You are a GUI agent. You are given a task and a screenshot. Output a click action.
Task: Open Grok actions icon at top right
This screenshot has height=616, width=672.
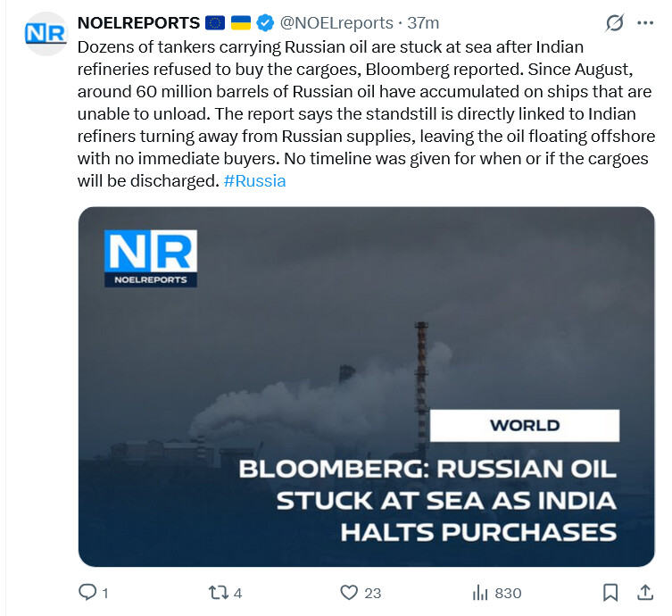(x=614, y=22)
